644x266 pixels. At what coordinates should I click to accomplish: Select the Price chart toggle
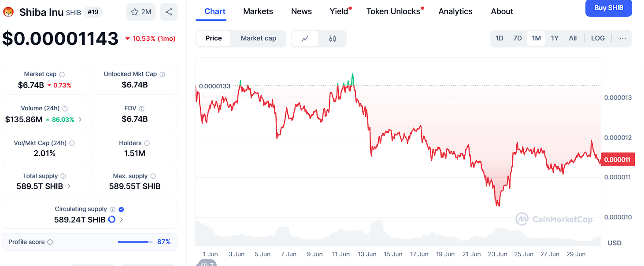pos(214,38)
